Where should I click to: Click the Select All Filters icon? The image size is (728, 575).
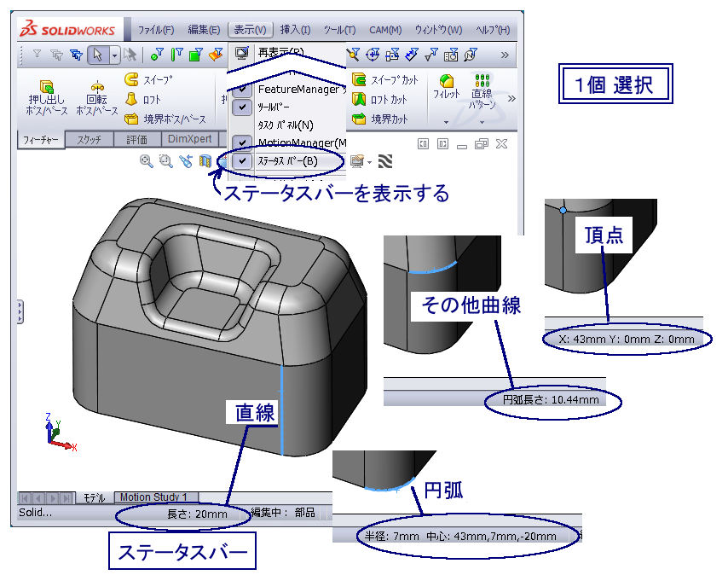[x=76, y=55]
